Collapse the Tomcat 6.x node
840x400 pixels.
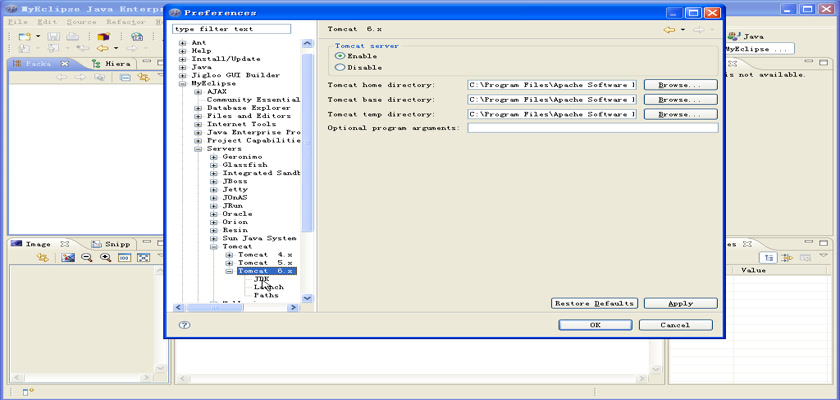229,271
